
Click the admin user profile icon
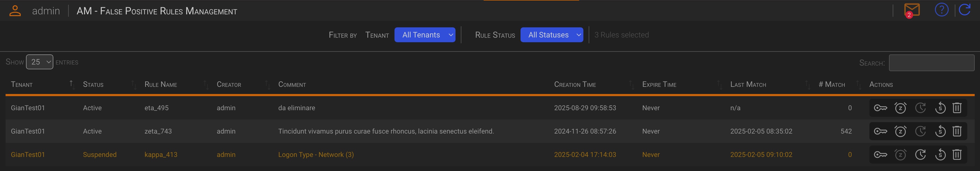[x=15, y=11]
